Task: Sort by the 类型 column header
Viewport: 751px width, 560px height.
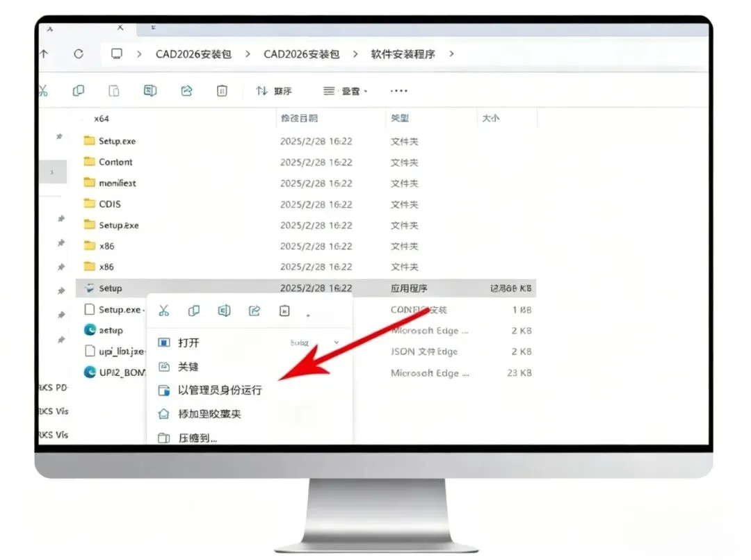Action: pyautogui.click(x=399, y=118)
